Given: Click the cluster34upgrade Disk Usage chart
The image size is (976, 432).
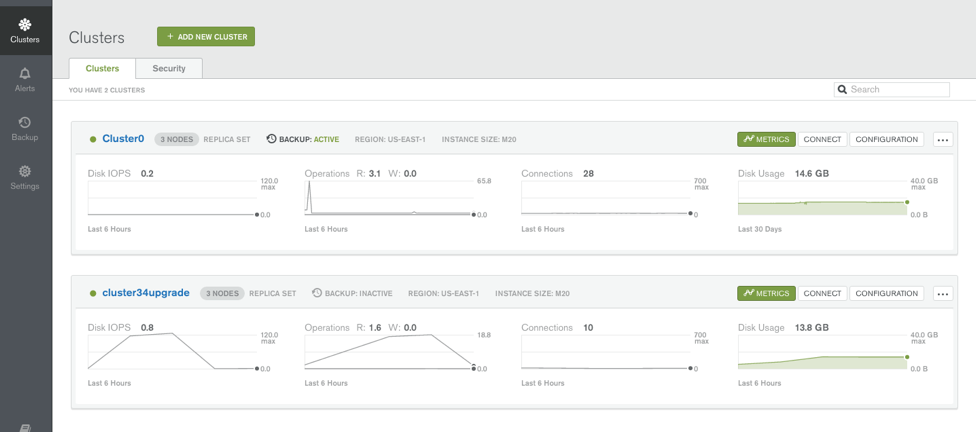Looking at the screenshot, I should coord(822,352).
